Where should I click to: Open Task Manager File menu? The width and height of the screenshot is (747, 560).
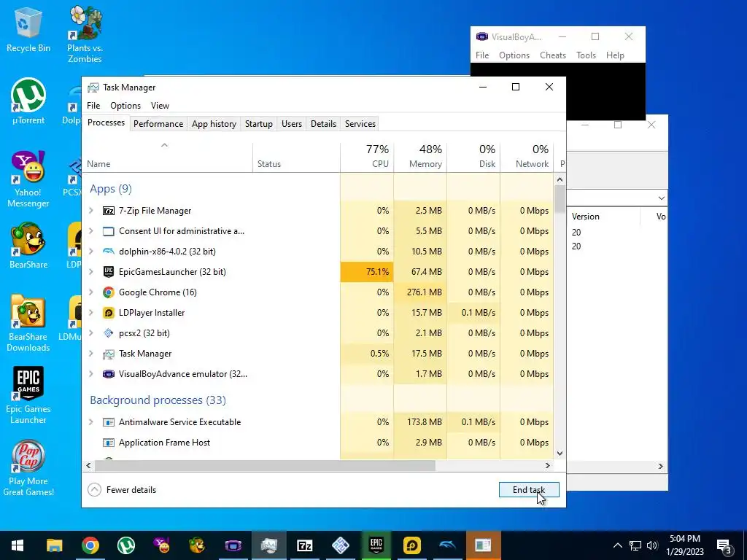pos(93,106)
